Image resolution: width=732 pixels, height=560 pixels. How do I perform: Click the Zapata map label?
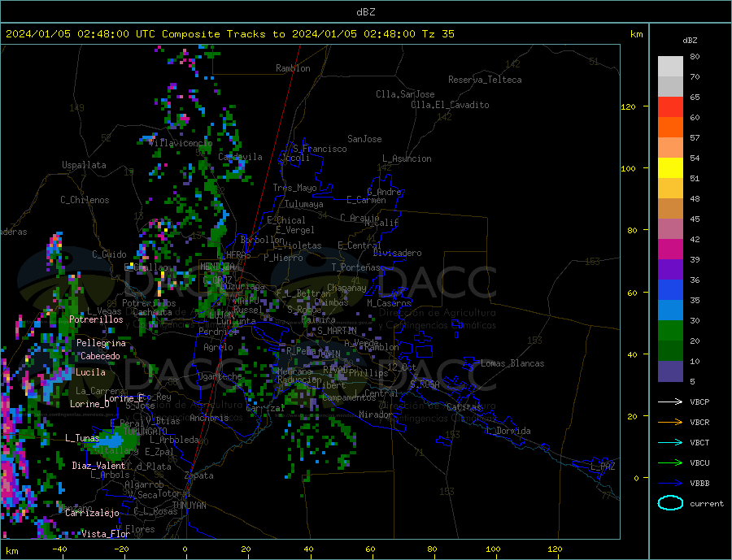[199, 475]
